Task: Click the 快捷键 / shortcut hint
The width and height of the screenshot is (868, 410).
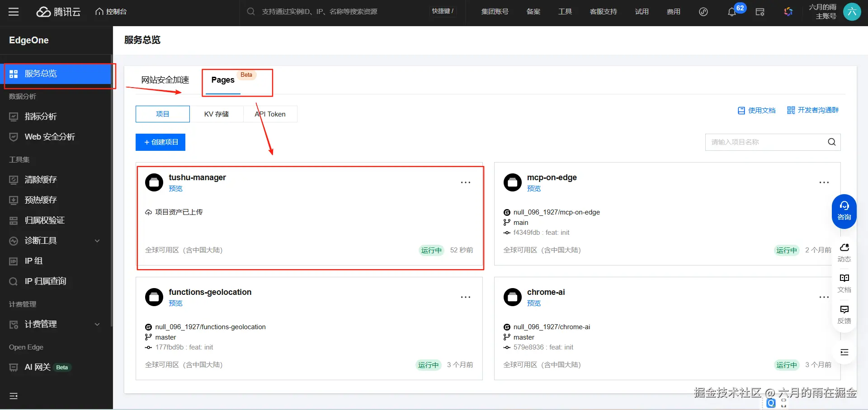Action: [443, 11]
